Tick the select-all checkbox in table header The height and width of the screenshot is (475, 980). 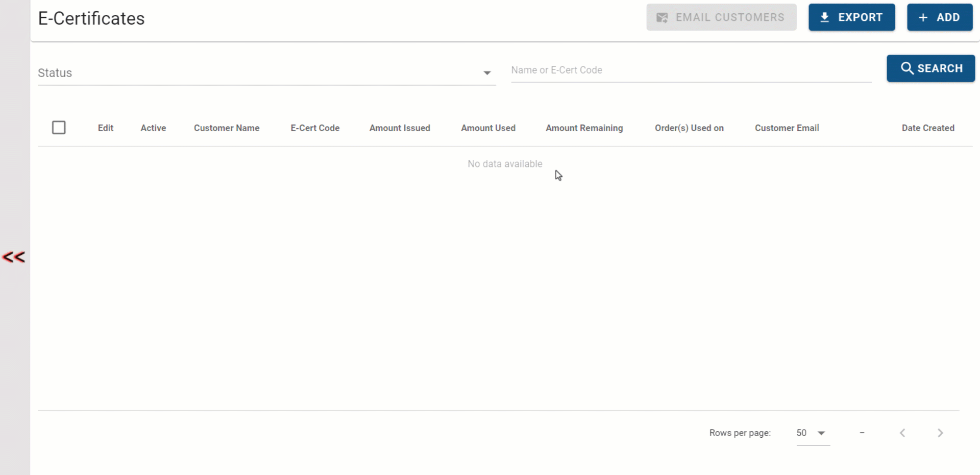tap(59, 128)
